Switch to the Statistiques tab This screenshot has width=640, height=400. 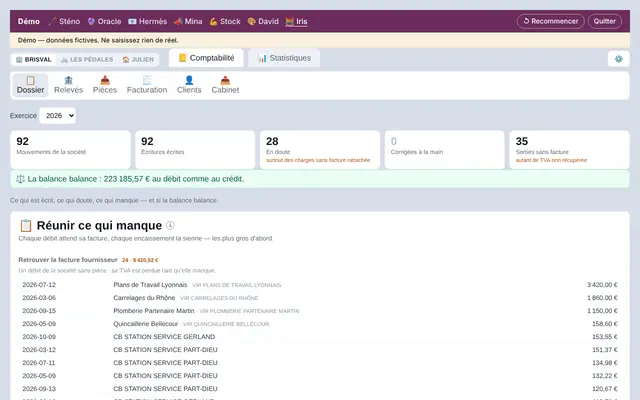[x=284, y=58]
